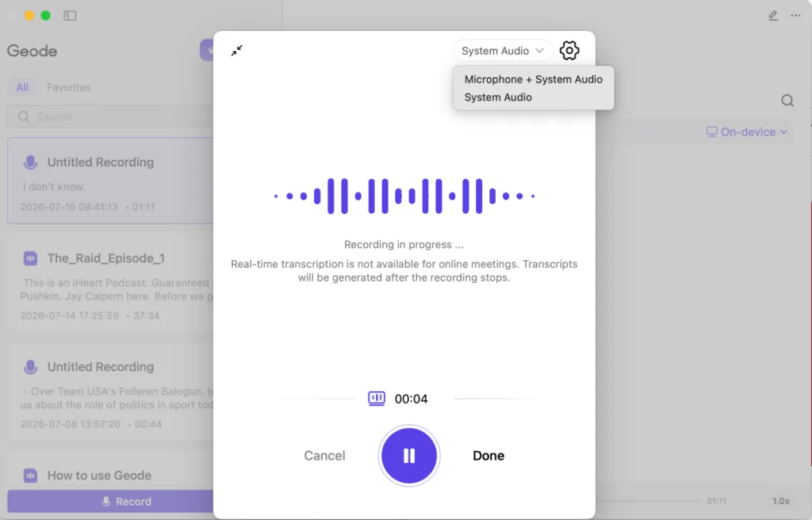Open the three-dots more menu

796,16
